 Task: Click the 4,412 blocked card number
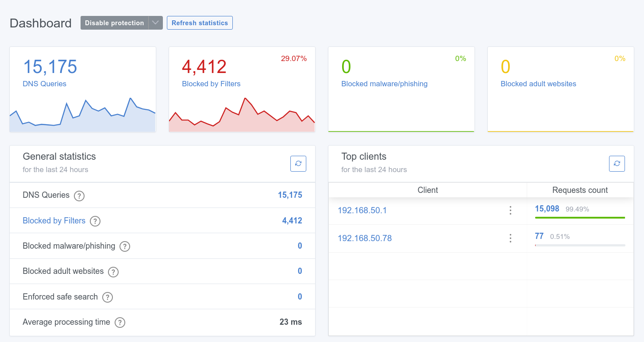pyautogui.click(x=204, y=67)
